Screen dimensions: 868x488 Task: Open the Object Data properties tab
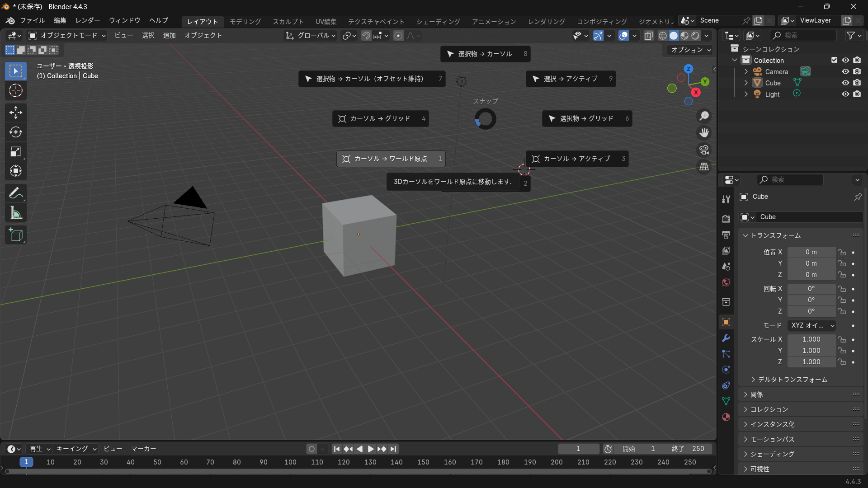tap(726, 401)
